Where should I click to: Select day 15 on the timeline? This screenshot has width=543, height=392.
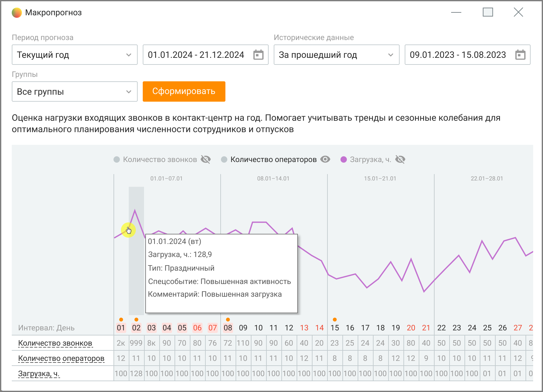(x=335, y=328)
